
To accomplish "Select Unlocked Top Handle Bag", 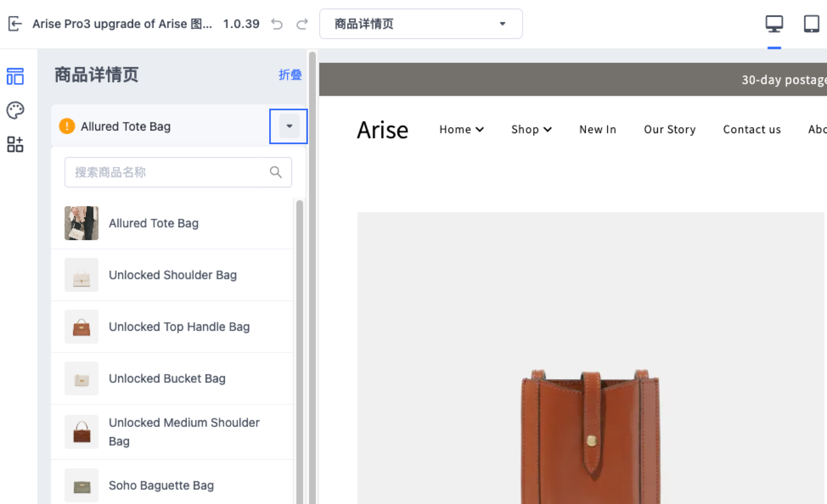I will coord(172,326).
